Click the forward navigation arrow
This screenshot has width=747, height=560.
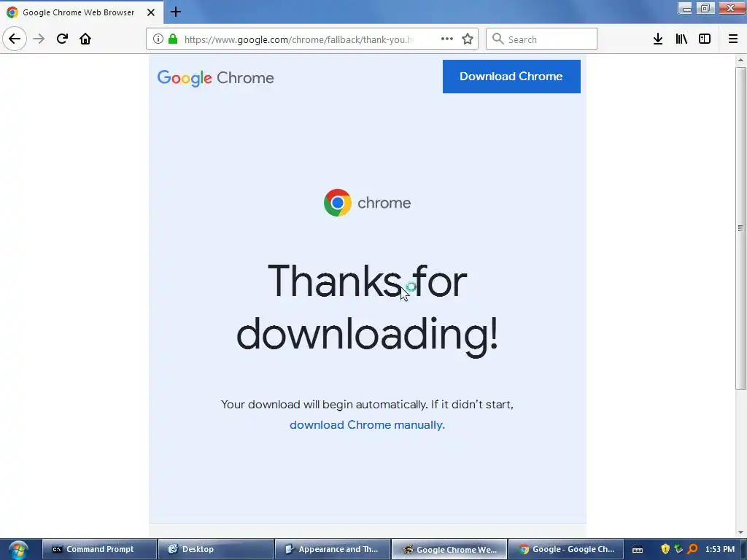tap(39, 39)
